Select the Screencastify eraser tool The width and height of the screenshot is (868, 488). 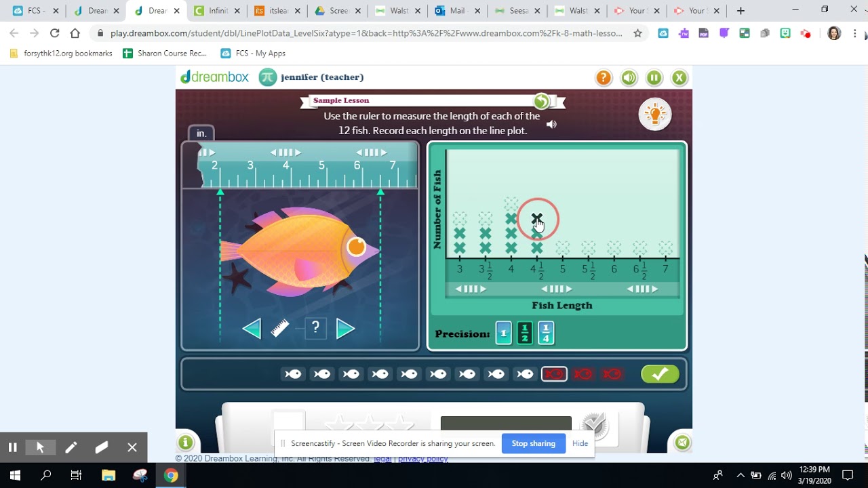pyautogui.click(x=102, y=447)
